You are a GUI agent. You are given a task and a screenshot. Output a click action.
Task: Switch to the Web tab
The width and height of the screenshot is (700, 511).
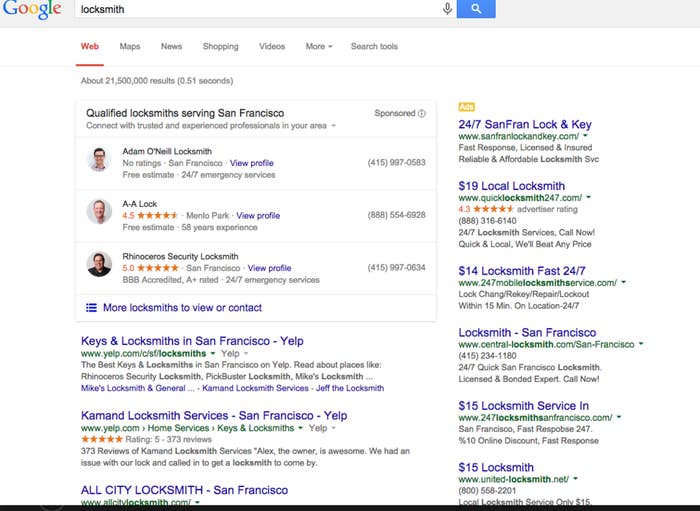[x=90, y=46]
